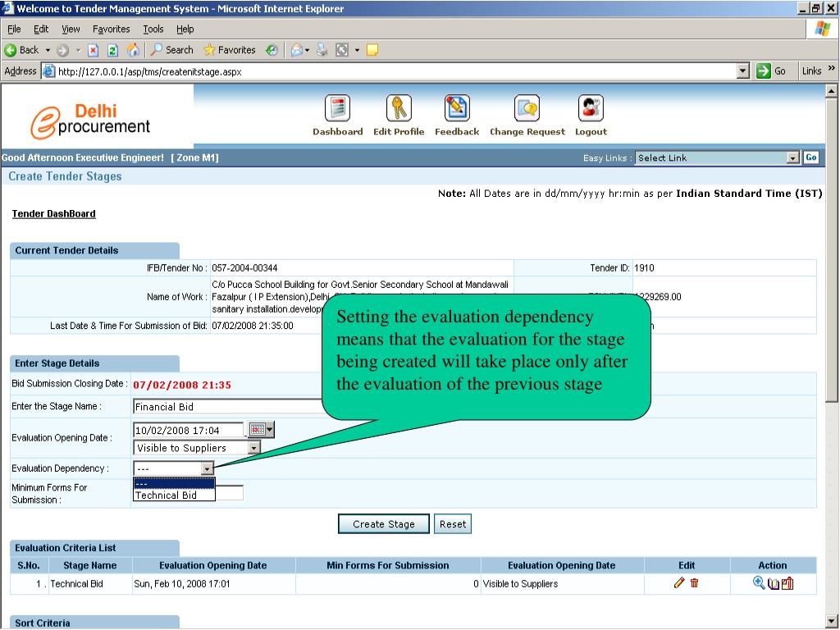Click the URL address field

395,71
